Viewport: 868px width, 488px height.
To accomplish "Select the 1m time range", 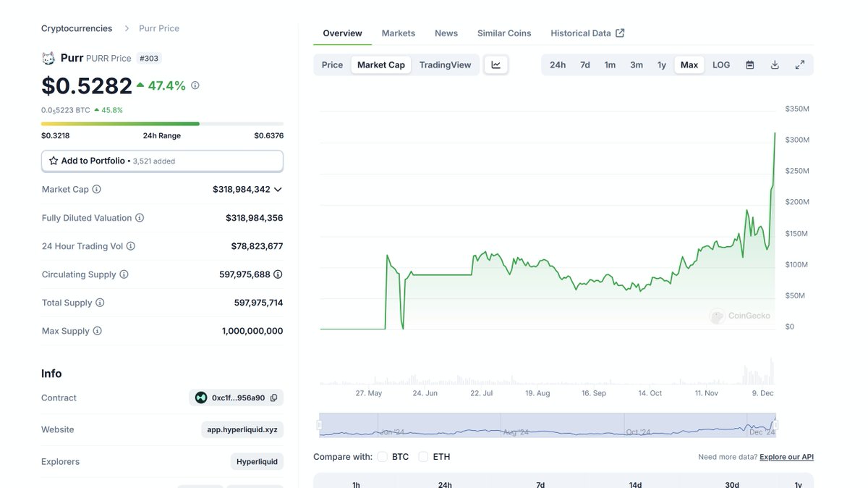I will (610, 64).
